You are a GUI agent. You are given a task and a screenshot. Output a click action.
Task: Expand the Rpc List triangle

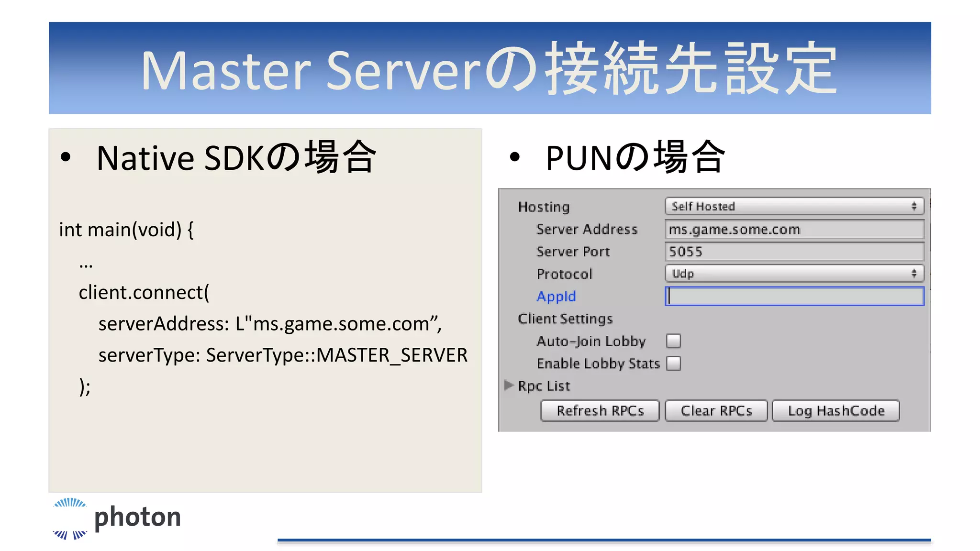[509, 385]
